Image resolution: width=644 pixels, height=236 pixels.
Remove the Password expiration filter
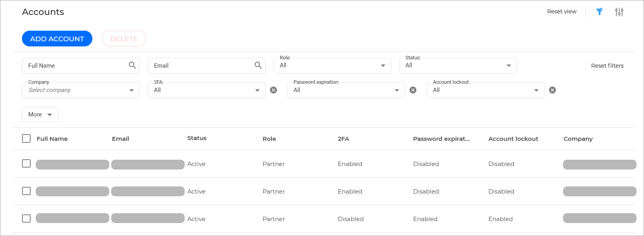pos(413,90)
